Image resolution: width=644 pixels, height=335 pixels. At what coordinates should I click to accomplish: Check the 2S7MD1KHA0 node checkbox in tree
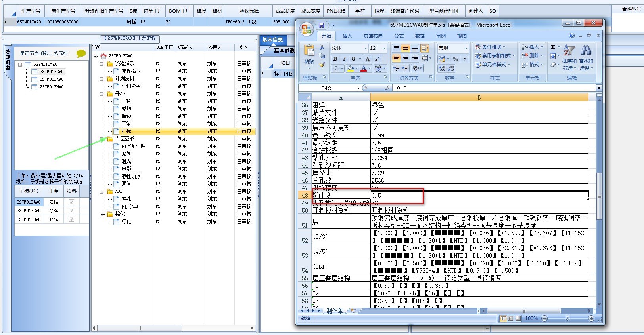click(x=34, y=87)
